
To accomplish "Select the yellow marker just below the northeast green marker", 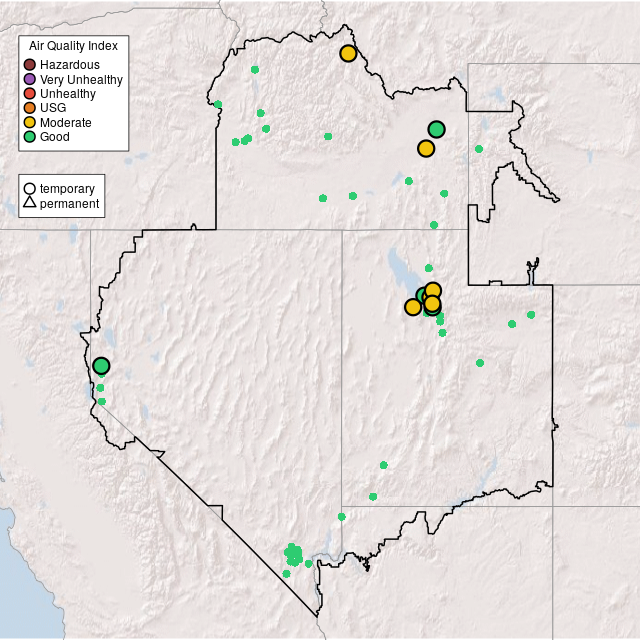I will (x=426, y=149).
